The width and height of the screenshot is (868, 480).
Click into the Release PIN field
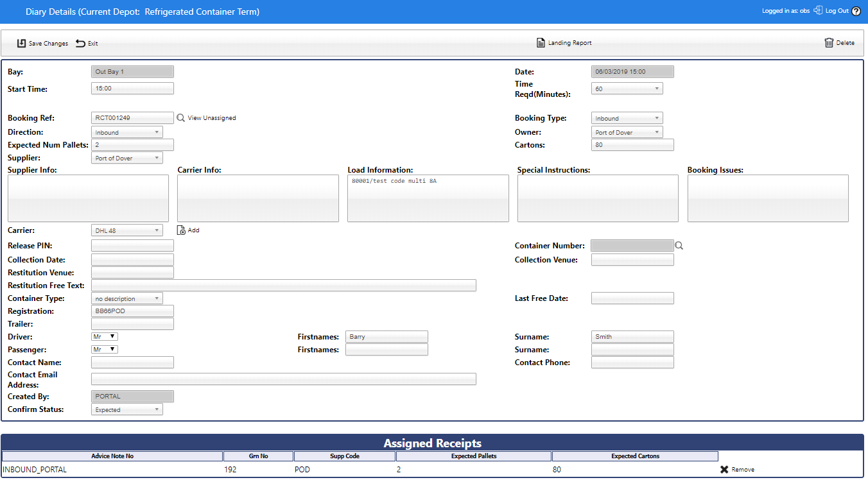(132, 246)
